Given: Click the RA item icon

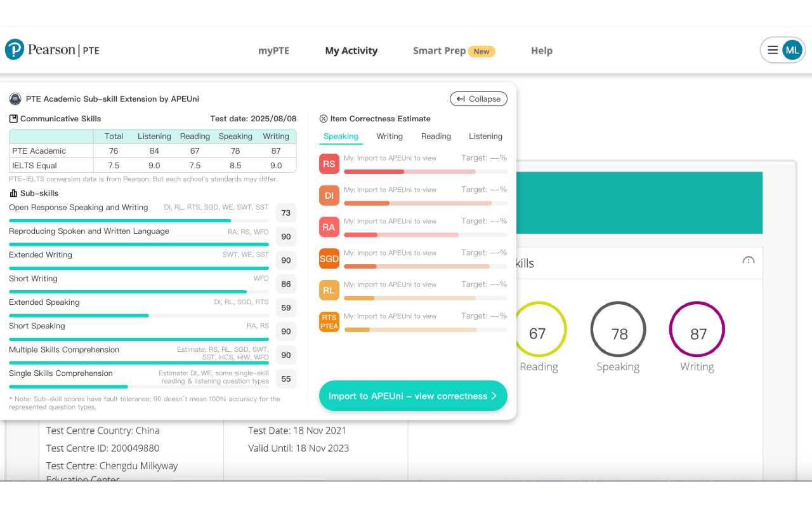Looking at the screenshot, I should click(x=329, y=227).
